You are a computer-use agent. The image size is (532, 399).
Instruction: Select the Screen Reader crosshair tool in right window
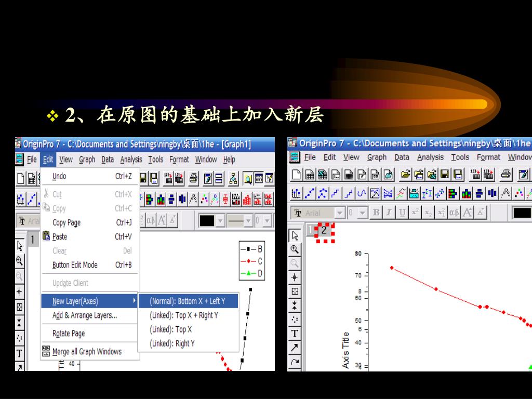[x=295, y=277]
